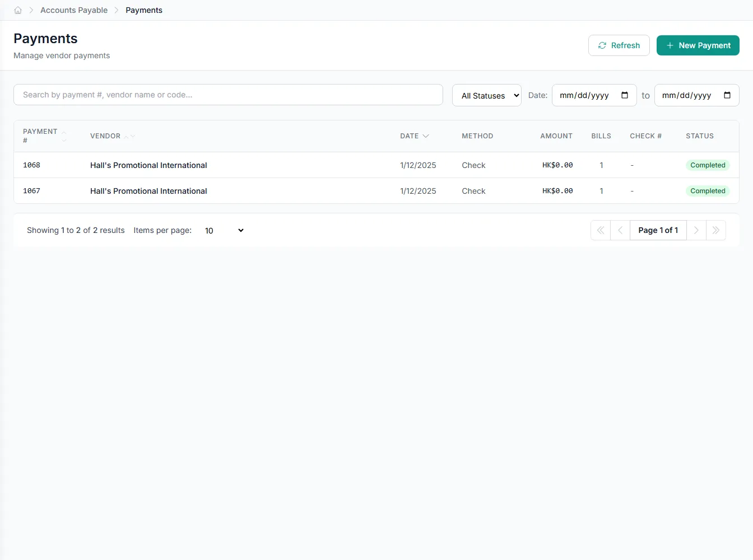Click the Method column header
This screenshot has width=753, height=560.
point(477,136)
